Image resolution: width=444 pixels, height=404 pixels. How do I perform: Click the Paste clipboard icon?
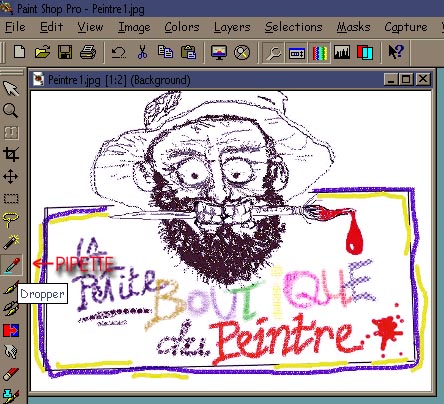[x=188, y=52]
